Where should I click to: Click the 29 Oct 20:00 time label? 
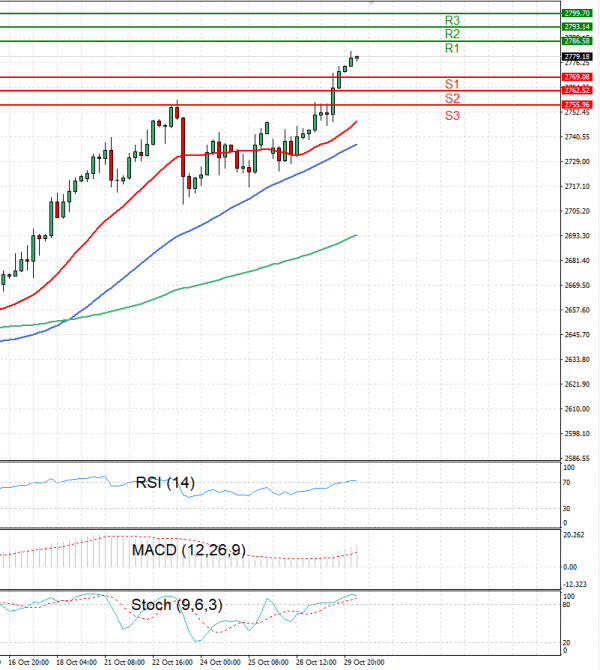click(364, 662)
